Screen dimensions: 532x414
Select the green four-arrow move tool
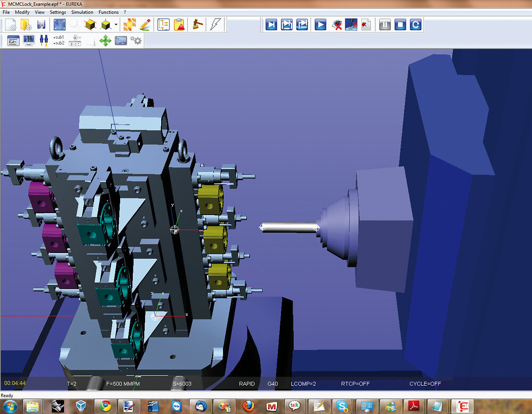coord(105,40)
